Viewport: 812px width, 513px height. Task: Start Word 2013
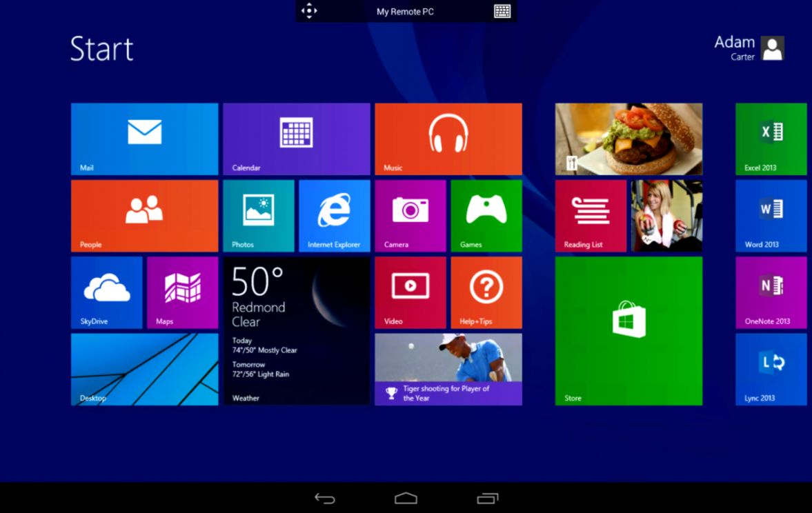(771, 214)
